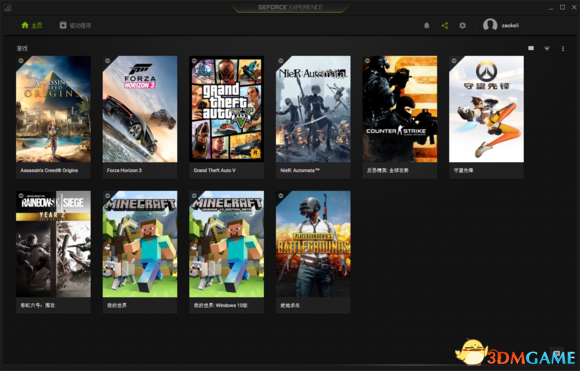Screen dimensions: 580x371
Task: Click the Counter-Strike game cover
Action: [400, 109]
